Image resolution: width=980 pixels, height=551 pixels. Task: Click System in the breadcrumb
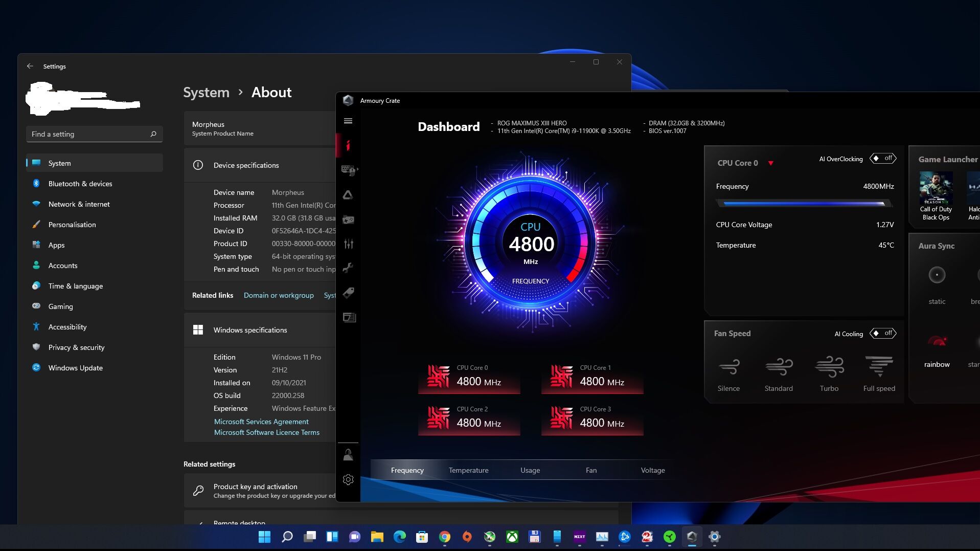coord(206,93)
